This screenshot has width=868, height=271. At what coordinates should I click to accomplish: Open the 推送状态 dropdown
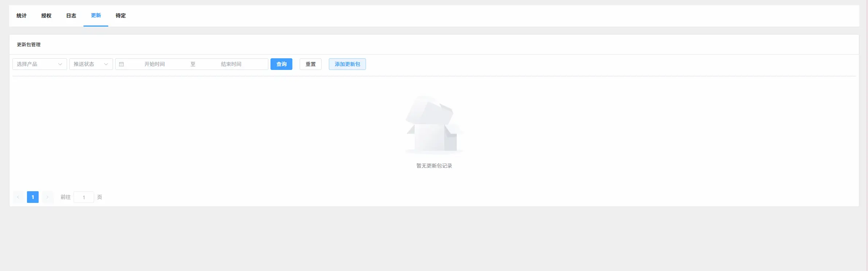pos(91,64)
